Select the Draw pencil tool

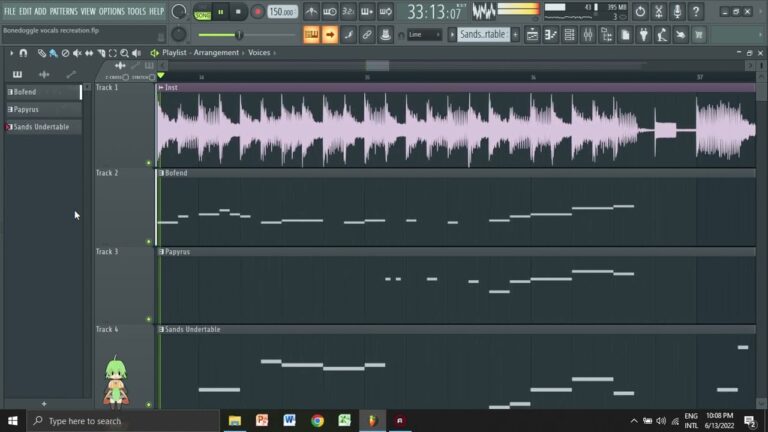(42, 53)
